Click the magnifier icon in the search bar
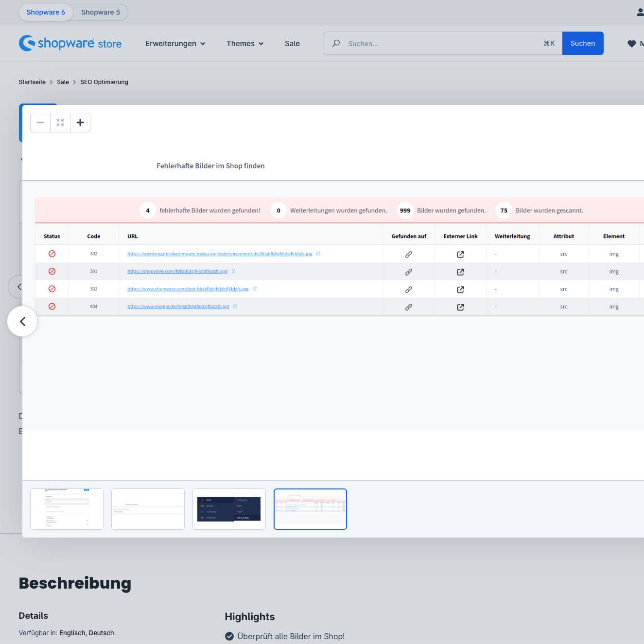 [336, 43]
